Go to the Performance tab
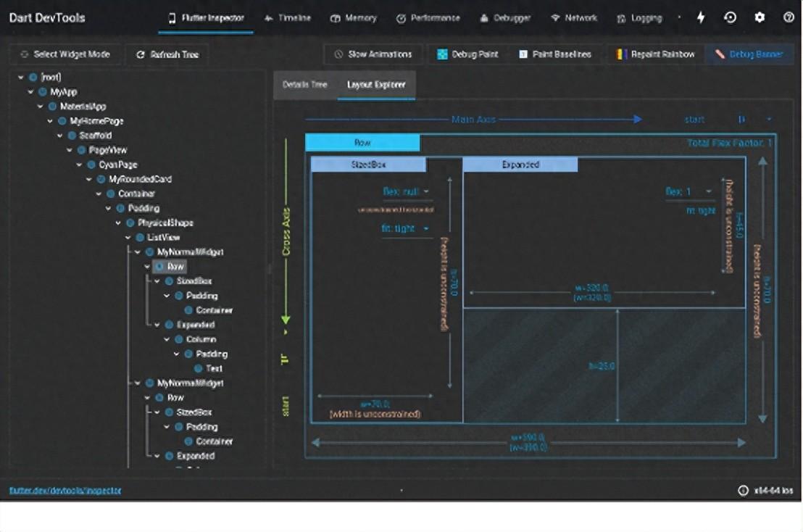This screenshot has width=803, height=532. (x=428, y=18)
